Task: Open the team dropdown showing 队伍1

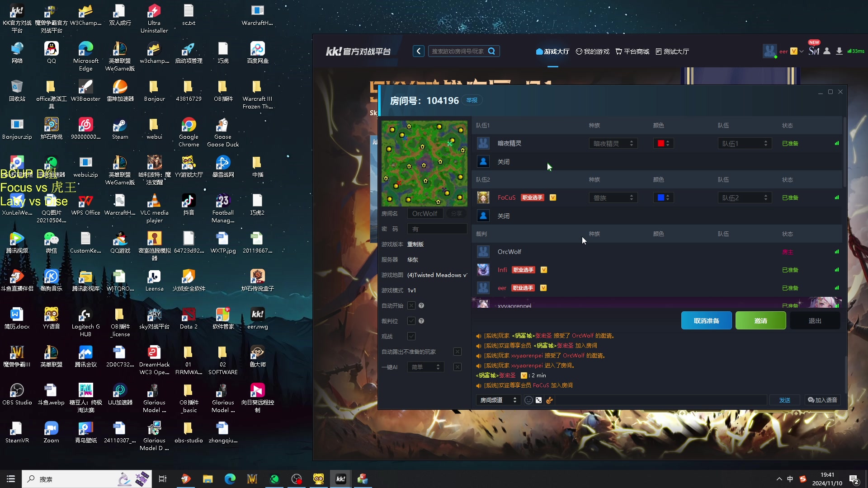Action: pyautogui.click(x=744, y=143)
